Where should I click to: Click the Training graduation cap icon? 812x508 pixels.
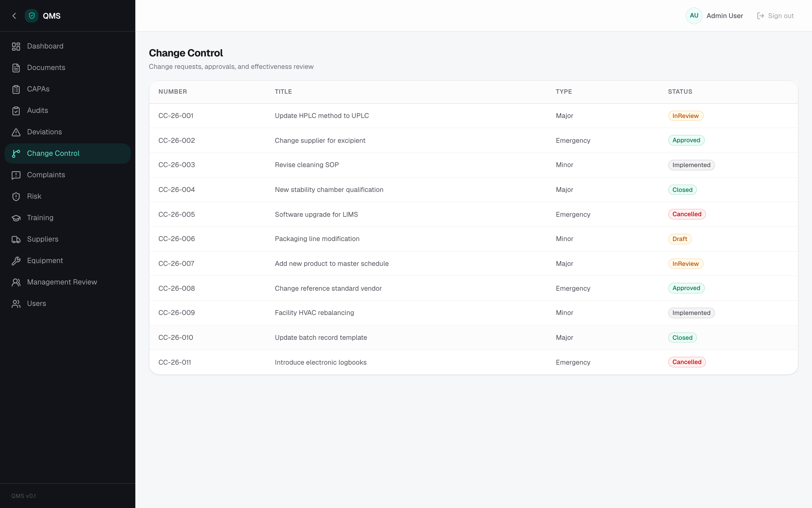pyautogui.click(x=16, y=218)
